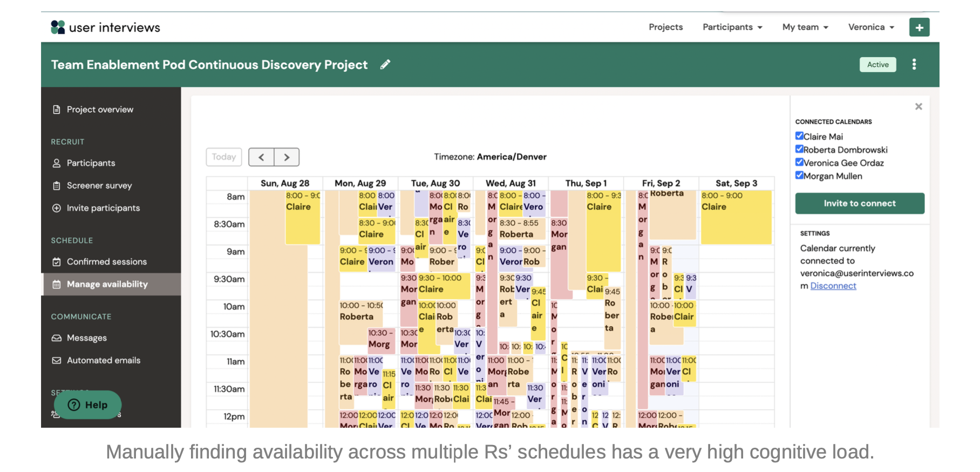This screenshot has width=980, height=472.
Task: Close the connected calendars panel
Action: (x=918, y=106)
